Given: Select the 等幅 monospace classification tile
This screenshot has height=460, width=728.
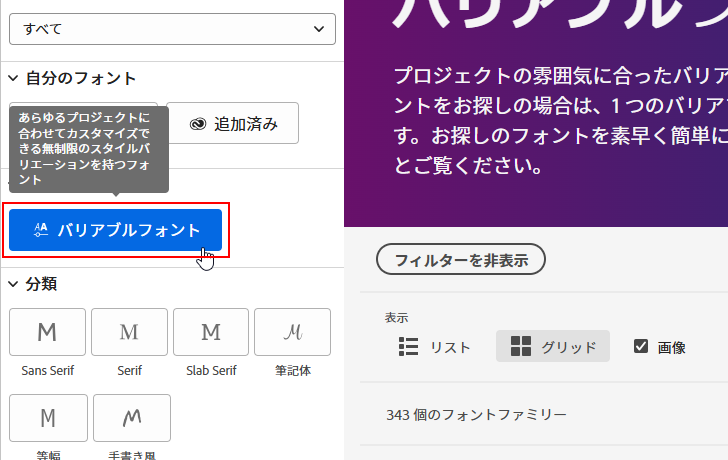Looking at the screenshot, I should [x=48, y=418].
